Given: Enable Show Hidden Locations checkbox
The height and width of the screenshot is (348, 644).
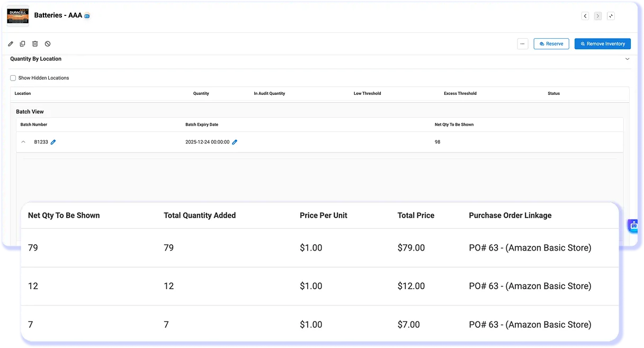Looking at the screenshot, I should coord(13,78).
